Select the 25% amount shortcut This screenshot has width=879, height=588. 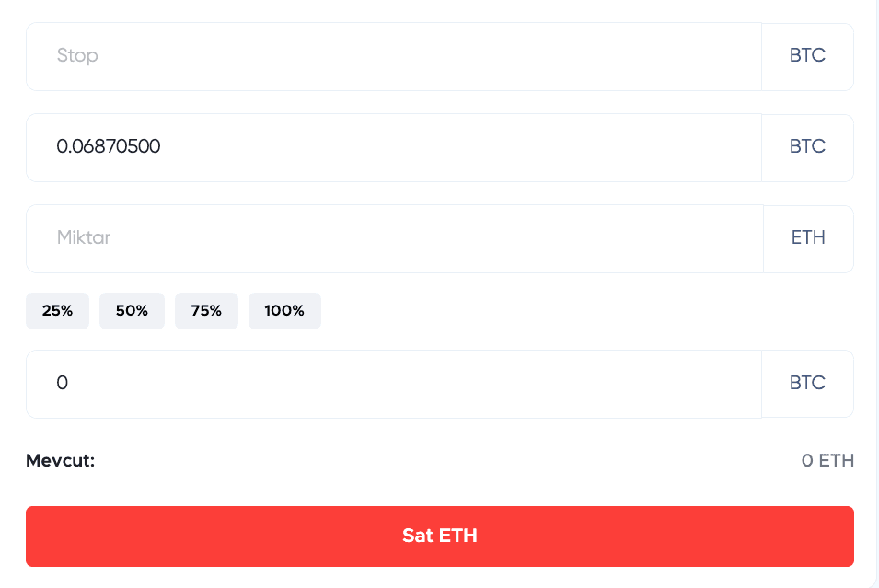(x=57, y=311)
